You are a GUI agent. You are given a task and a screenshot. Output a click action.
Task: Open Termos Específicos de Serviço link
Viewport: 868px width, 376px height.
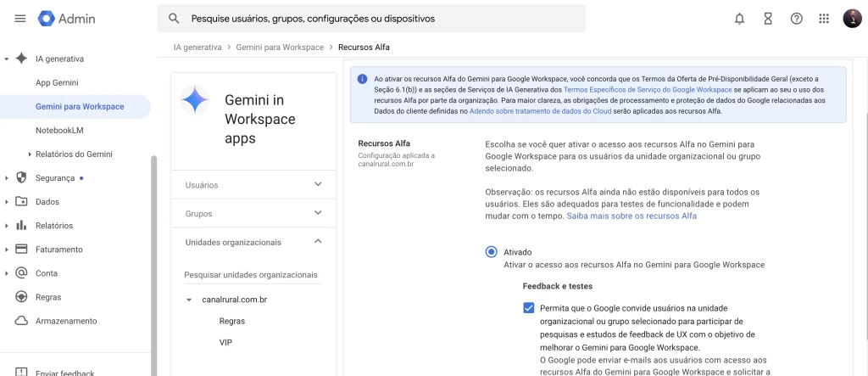pos(648,89)
